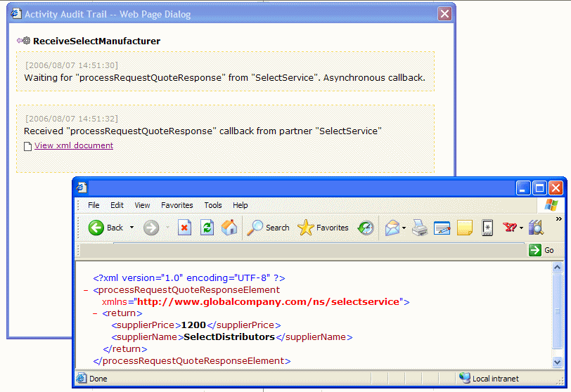Viewport: 571px width, 392px height.
Task: Click the History clock icon
Action: pyautogui.click(x=366, y=228)
